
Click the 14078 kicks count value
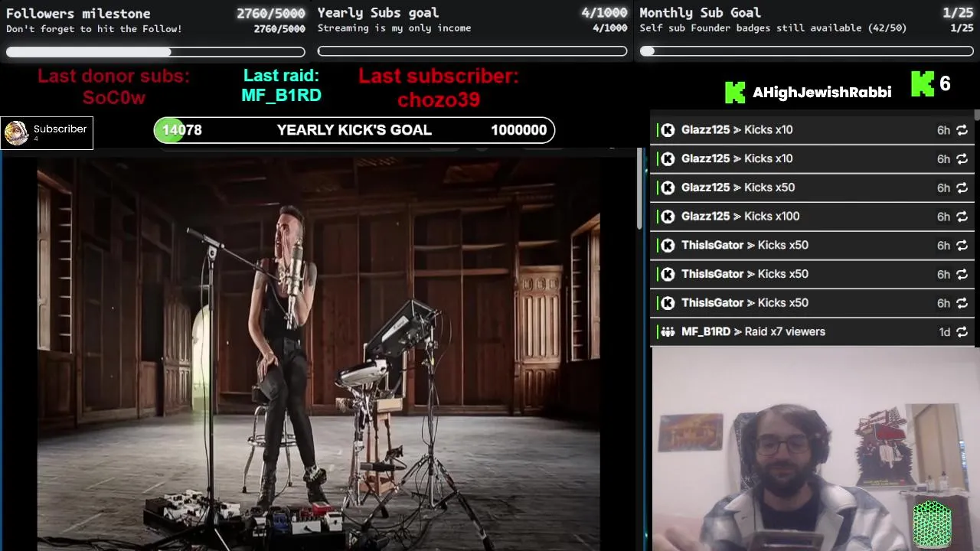point(182,130)
